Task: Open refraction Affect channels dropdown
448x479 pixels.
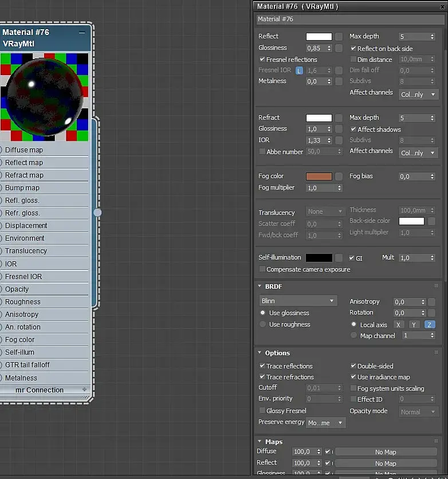Action: click(x=418, y=153)
